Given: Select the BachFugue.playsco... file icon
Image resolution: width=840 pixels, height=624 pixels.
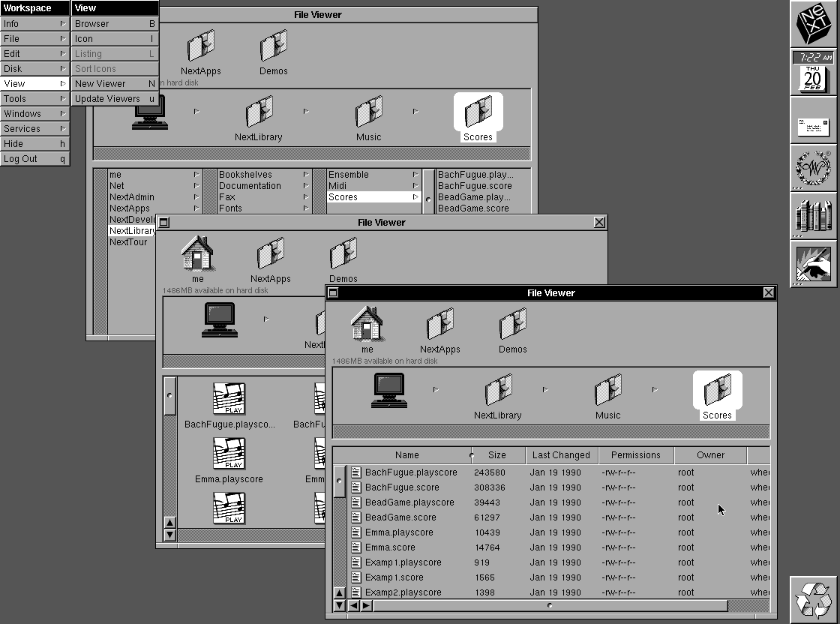Looking at the screenshot, I should click(229, 405).
